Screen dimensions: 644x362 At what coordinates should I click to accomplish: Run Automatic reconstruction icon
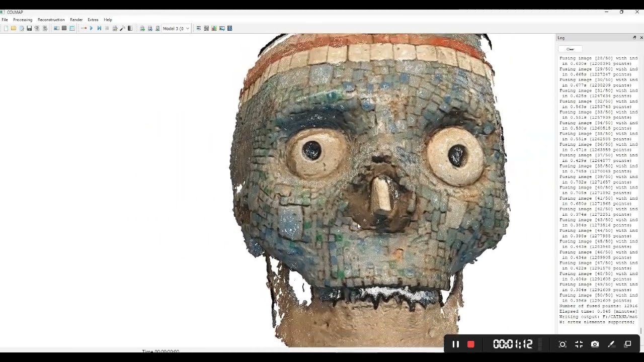pos(84,29)
